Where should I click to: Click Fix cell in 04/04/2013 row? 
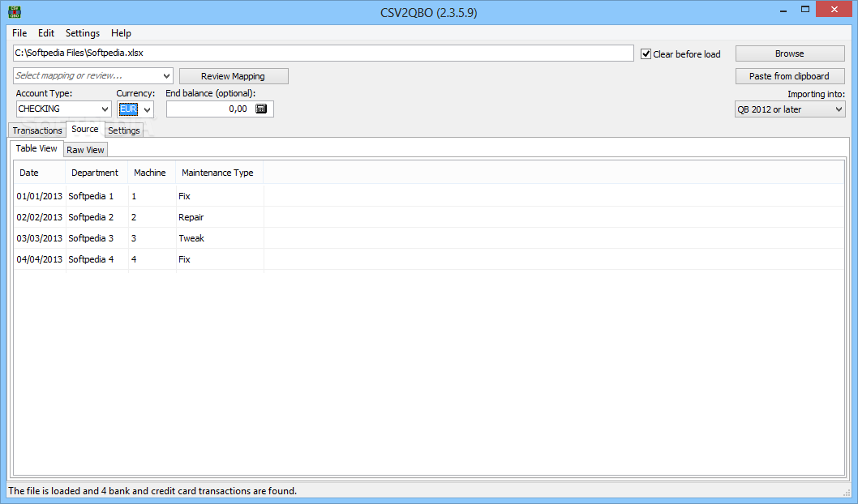(220, 259)
